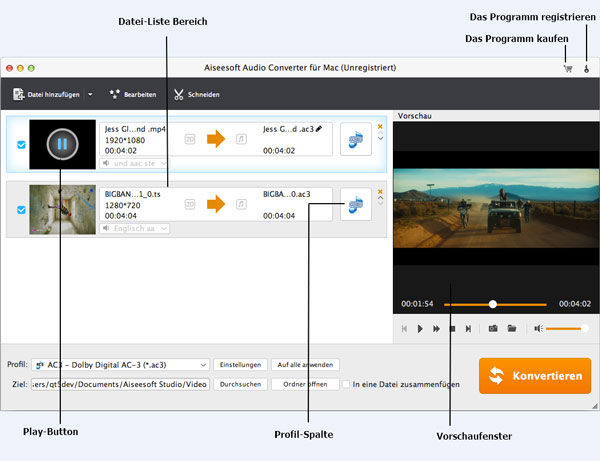Click the audio note icon in Jess row
600x461 pixels.
click(241, 139)
